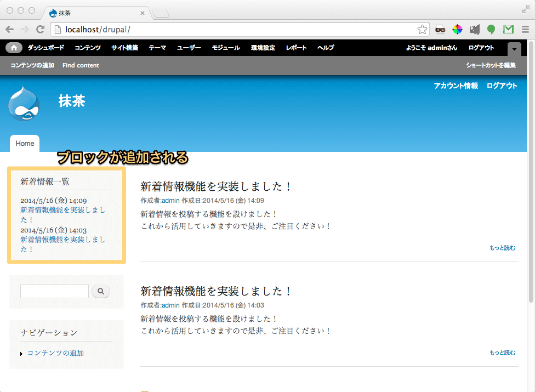Click the green balloon extension icon
The height and width of the screenshot is (392, 535).
pos(491,30)
